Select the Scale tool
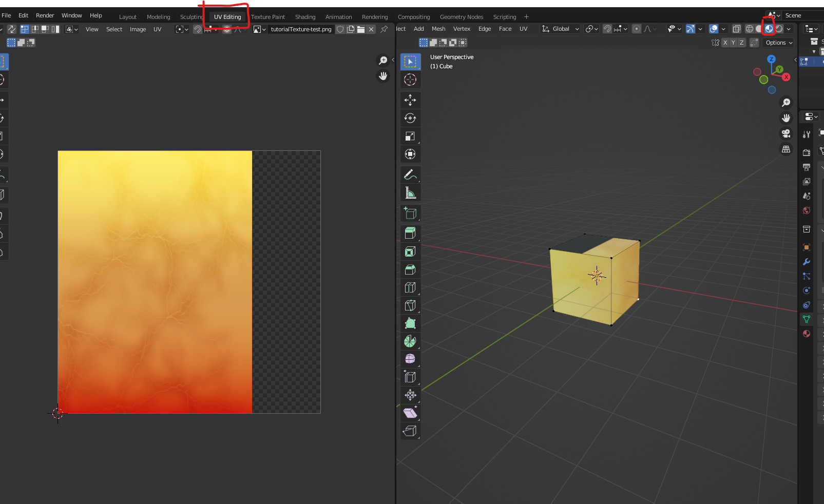The height and width of the screenshot is (504, 824). click(410, 135)
